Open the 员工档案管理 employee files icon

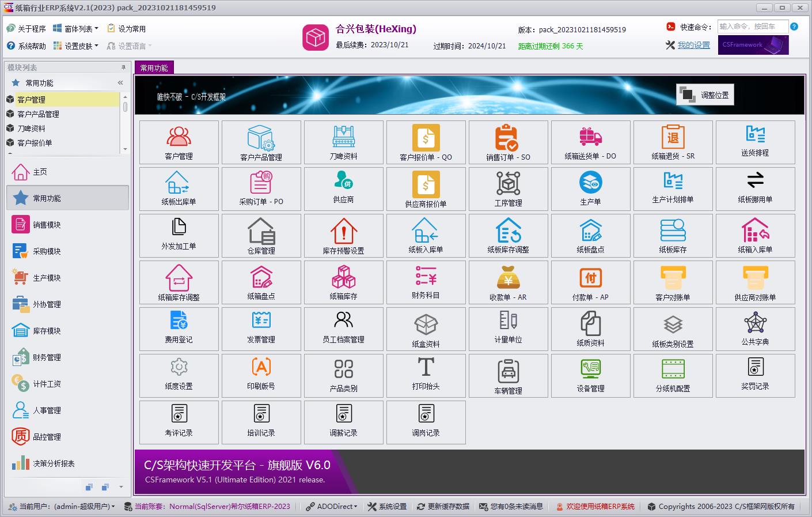pyautogui.click(x=343, y=329)
